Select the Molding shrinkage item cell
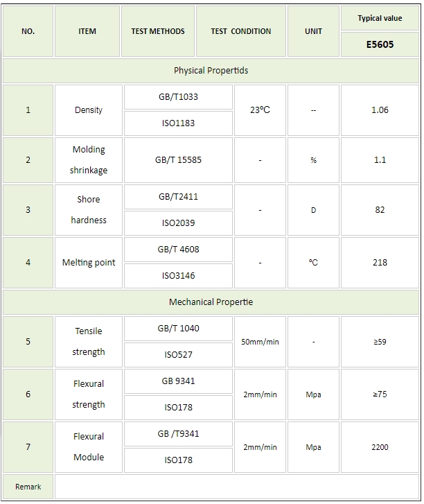This screenshot has width=424, height=504. [x=88, y=160]
